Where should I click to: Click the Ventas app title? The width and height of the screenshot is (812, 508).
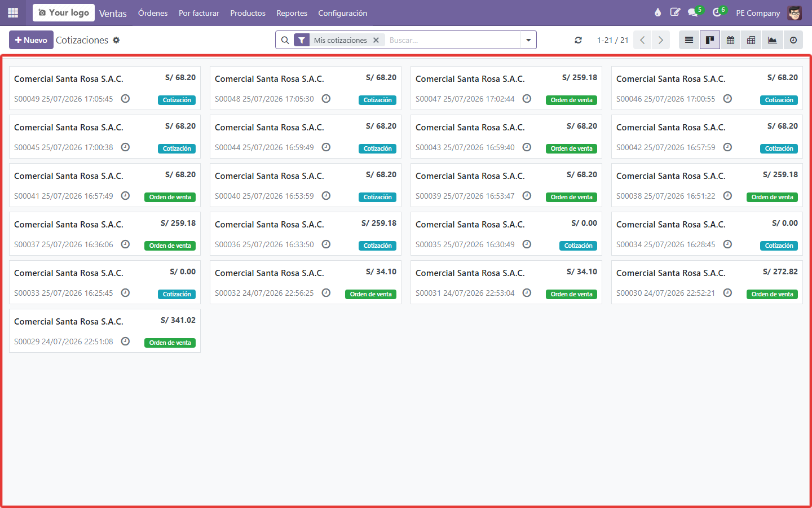113,13
